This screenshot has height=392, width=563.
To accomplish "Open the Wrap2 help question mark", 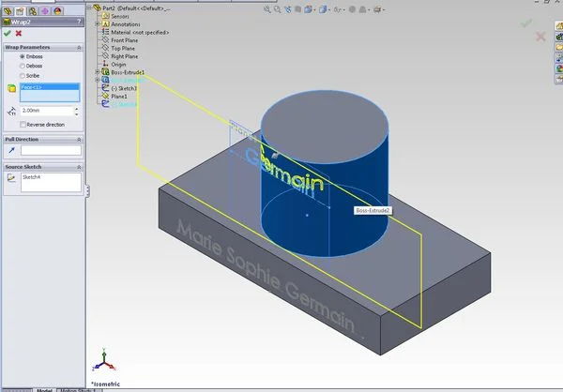I will pos(81,23).
